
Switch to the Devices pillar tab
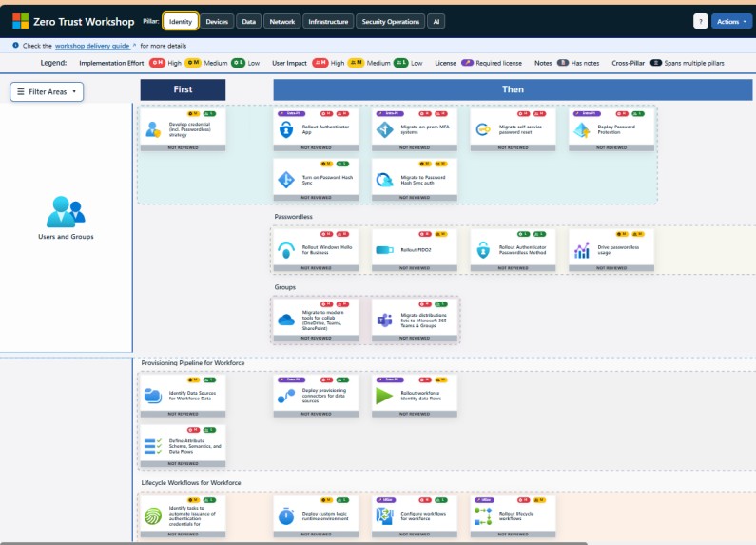[x=217, y=21]
